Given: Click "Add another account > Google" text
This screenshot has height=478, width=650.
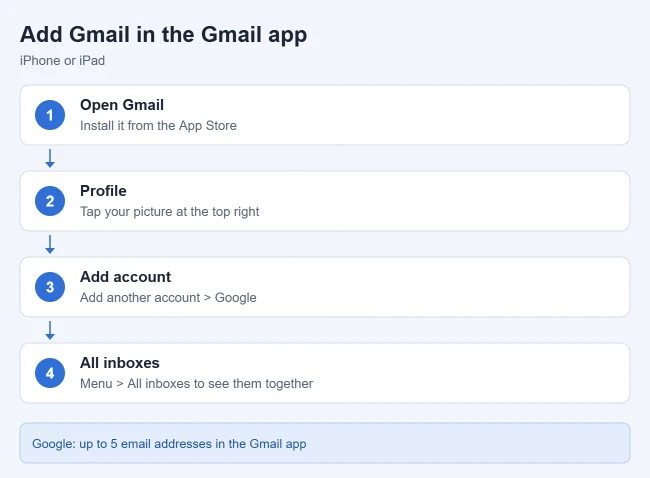Looking at the screenshot, I should [168, 297].
